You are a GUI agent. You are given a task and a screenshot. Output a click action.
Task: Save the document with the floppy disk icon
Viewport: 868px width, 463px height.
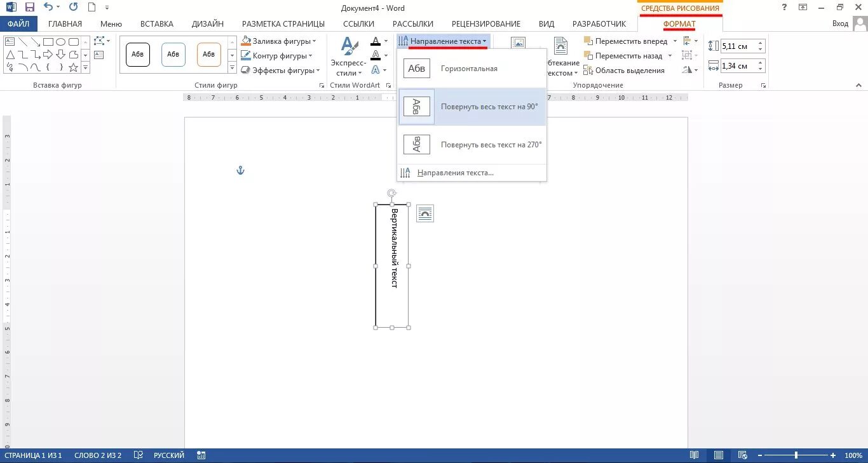(x=29, y=8)
